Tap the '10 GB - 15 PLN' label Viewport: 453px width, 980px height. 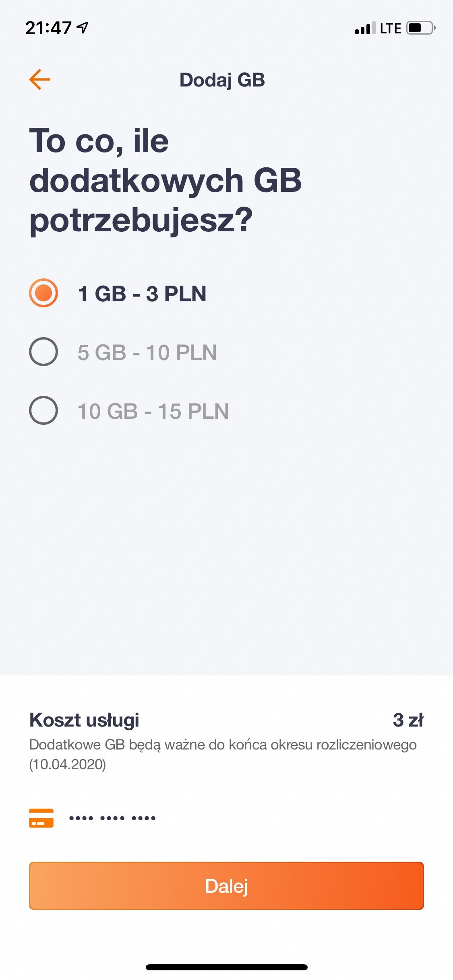153,411
